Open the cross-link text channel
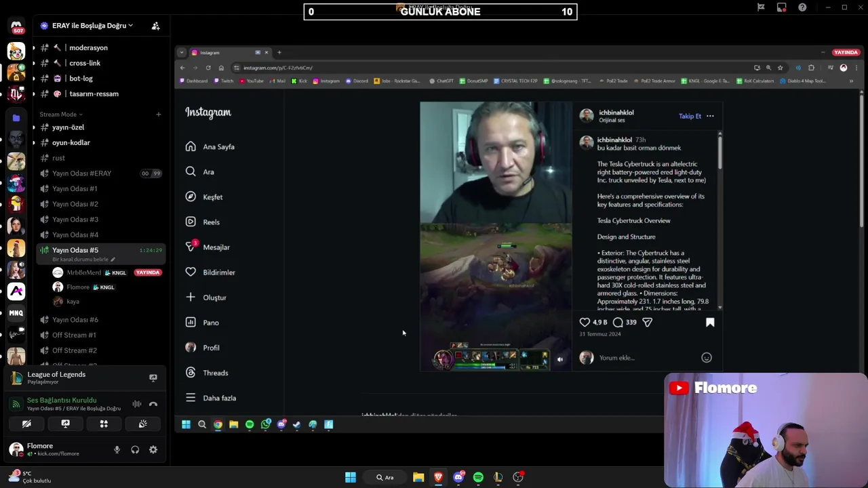The image size is (868, 488). coord(100,63)
